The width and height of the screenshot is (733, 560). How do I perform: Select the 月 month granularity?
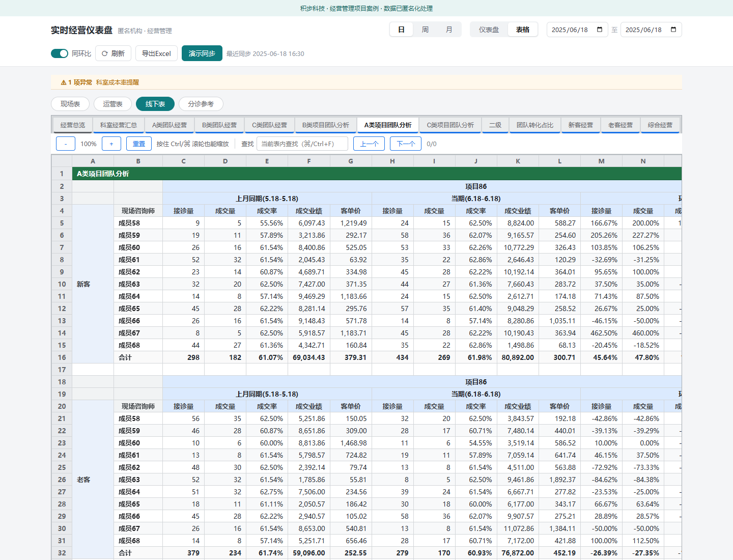[x=449, y=30]
